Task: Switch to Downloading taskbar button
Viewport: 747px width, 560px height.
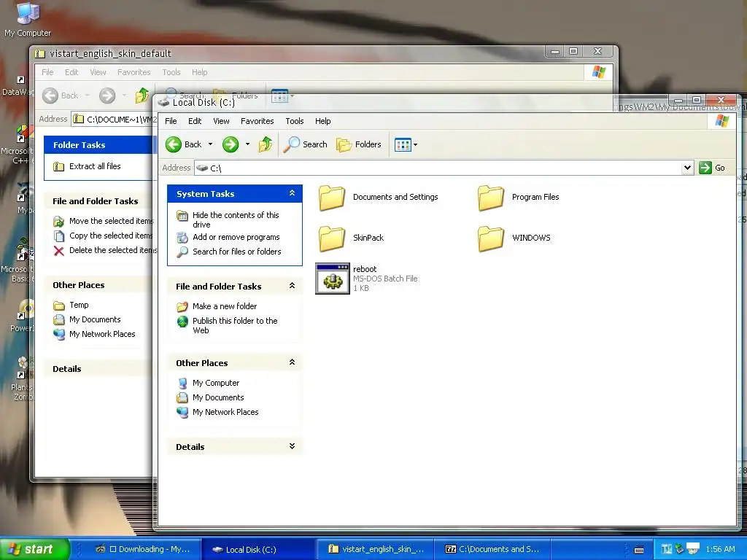Action: (143, 549)
